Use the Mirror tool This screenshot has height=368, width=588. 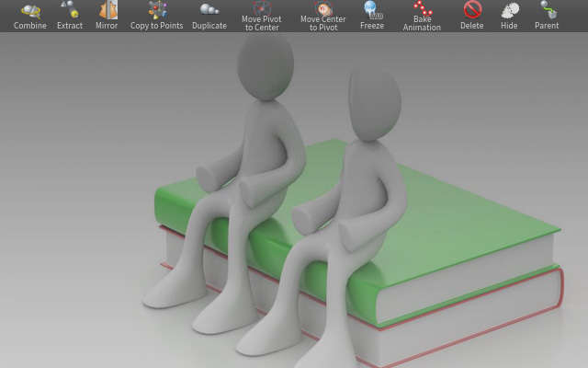click(x=107, y=16)
